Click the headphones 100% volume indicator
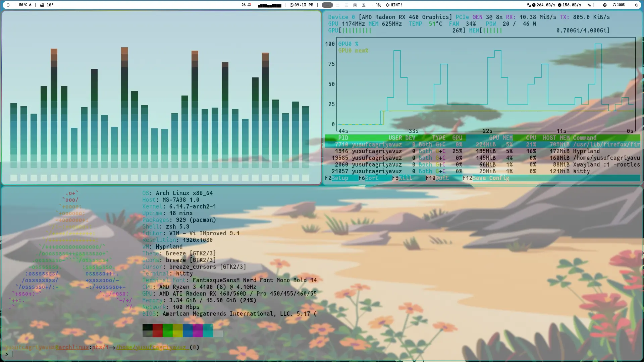The width and height of the screenshot is (644, 362). 619,5
